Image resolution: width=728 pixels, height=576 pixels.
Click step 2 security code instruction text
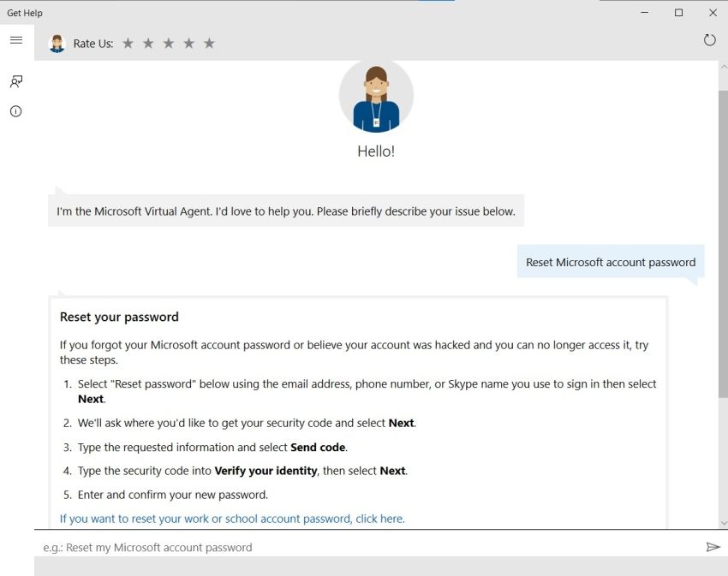point(247,423)
